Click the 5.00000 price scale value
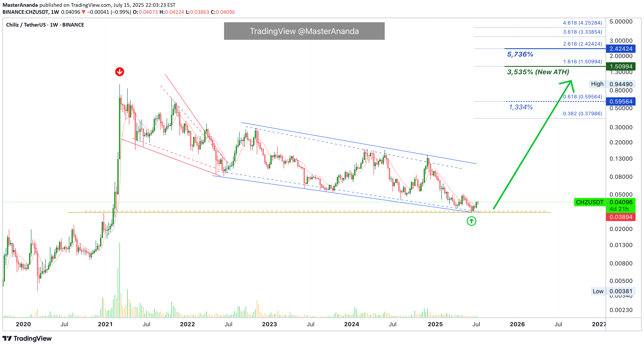Image resolution: width=644 pixels, height=346 pixels. tap(621, 21)
